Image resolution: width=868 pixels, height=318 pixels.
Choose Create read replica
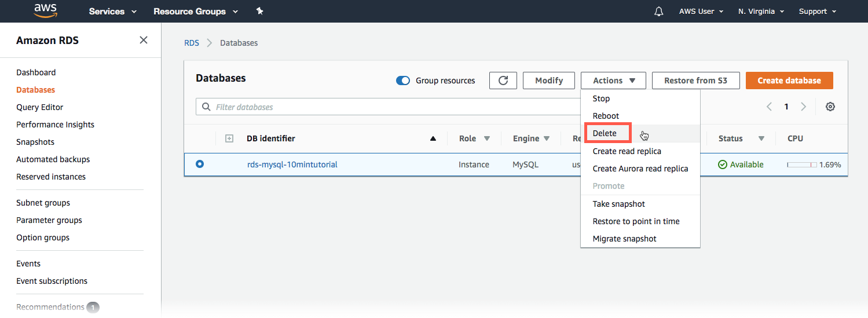click(640, 151)
